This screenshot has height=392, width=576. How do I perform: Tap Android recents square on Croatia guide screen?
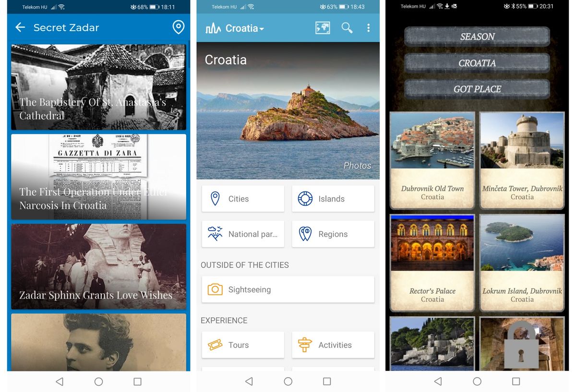pos(327,381)
